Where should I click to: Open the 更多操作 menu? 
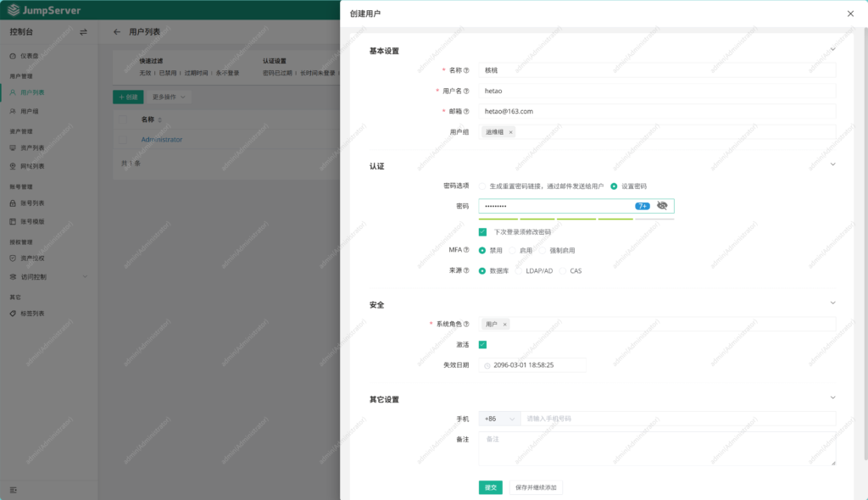tap(169, 97)
